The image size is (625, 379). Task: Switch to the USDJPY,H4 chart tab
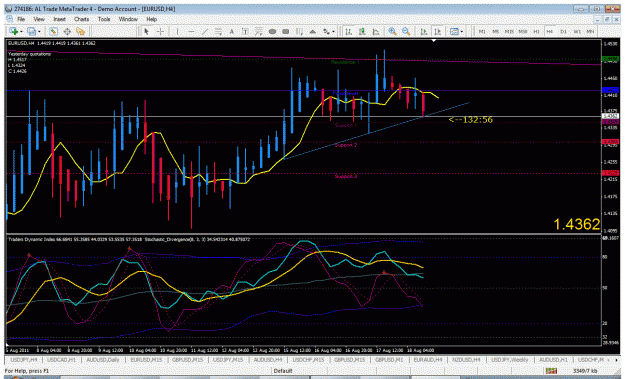pos(24,360)
